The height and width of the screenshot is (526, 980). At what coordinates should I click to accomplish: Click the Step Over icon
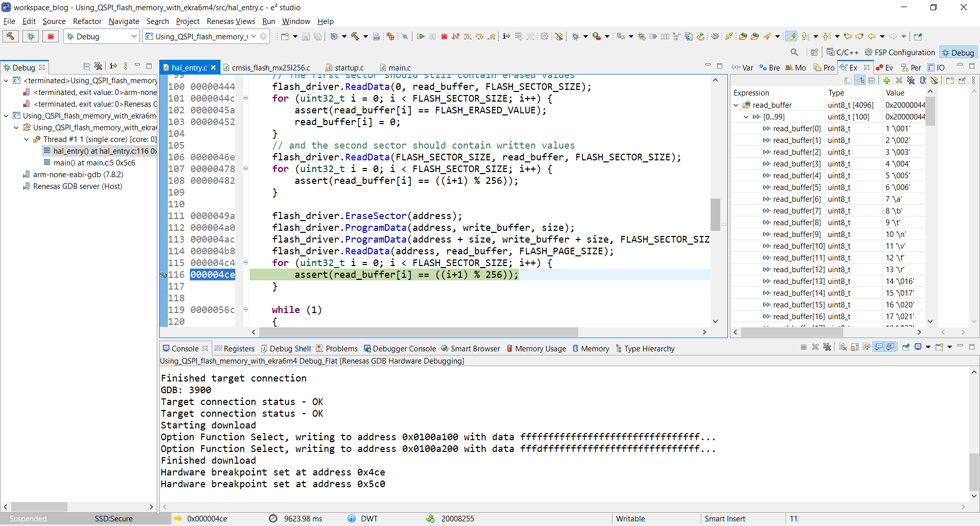479,36
